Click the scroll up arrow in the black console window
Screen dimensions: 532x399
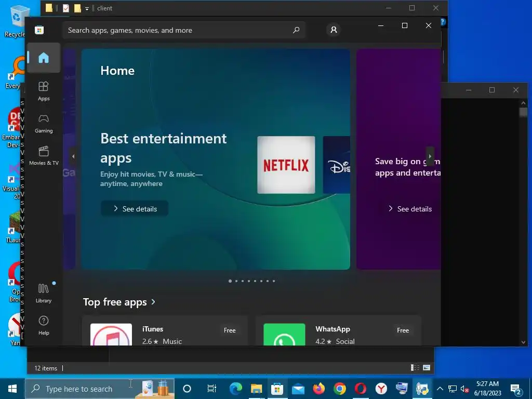(x=523, y=103)
